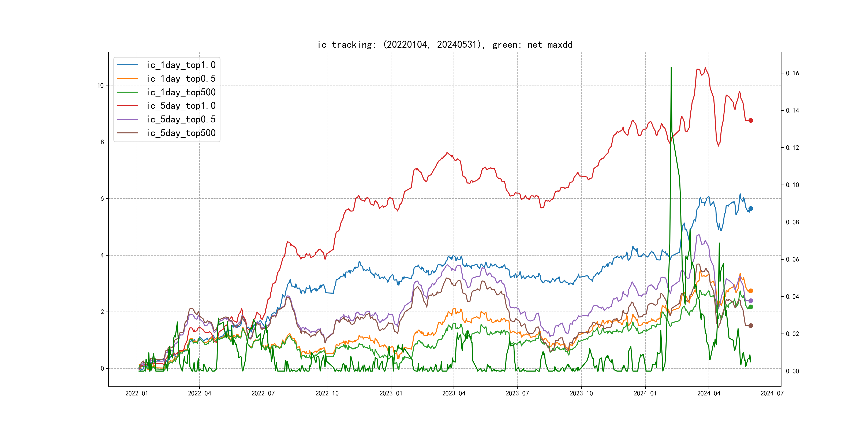The image size is (868, 434).
Task: Select legend entry ic_5day_top0.5
Action: click(181, 119)
